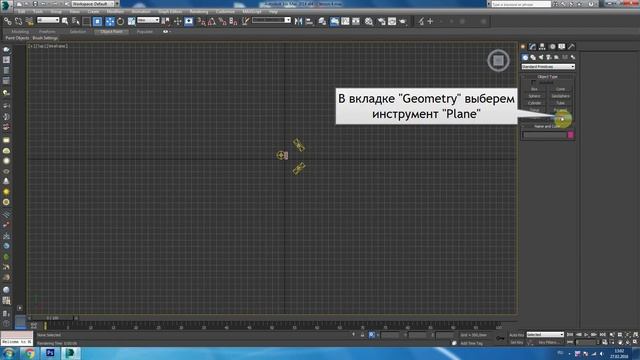This screenshot has width=640, height=360.
Task: Collapse the Object Type rollout
Action: pyautogui.click(x=547, y=77)
